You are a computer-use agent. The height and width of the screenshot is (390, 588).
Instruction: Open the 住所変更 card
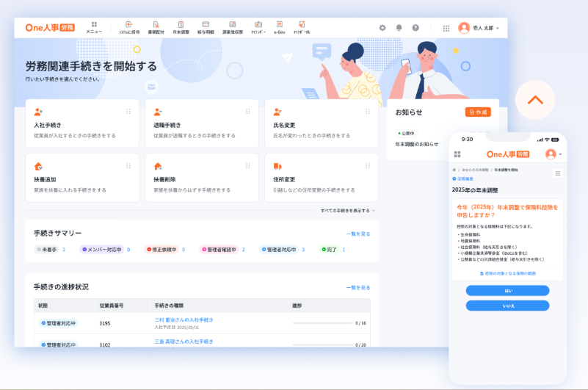click(x=322, y=178)
